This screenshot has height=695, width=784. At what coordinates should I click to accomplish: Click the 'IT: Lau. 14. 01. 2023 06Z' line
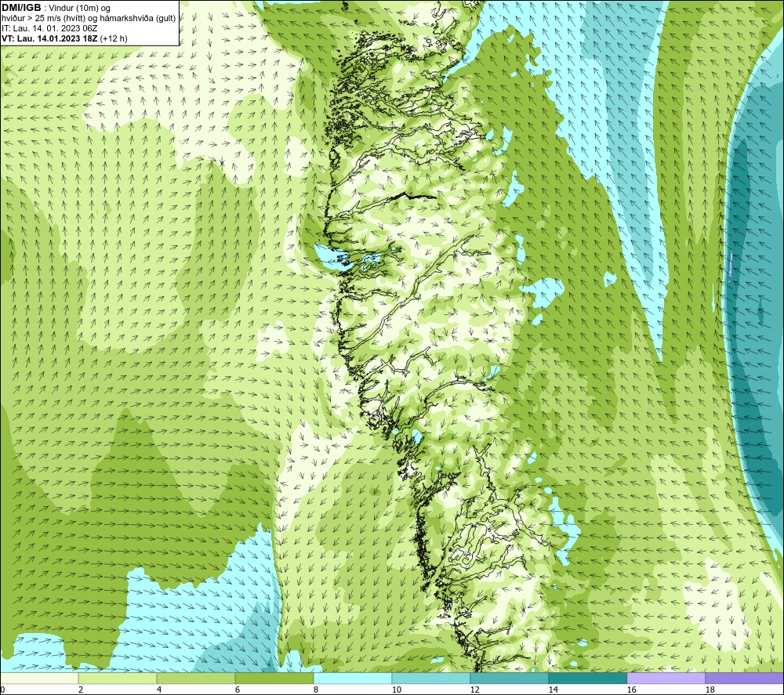click(49, 28)
